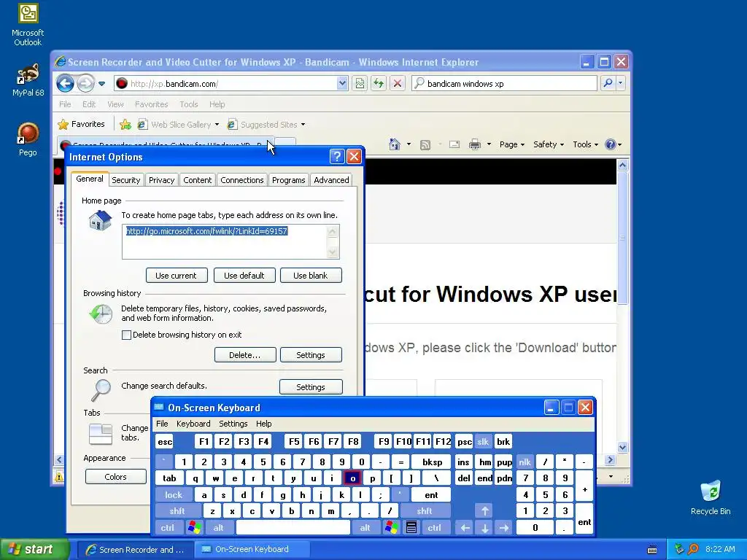This screenshot has width=747, height=560.
Task: Open the search provider dropdown arrow
Action: point(620,83)
